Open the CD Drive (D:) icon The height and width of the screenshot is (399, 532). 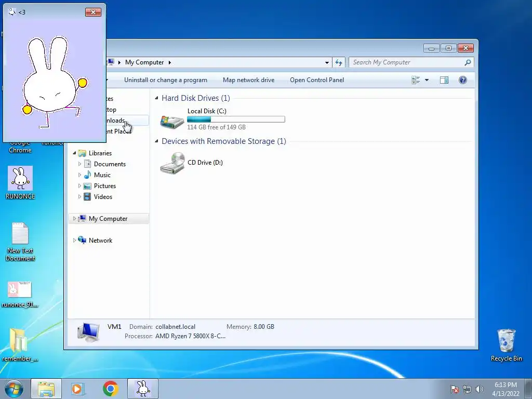tap(172, 163)
